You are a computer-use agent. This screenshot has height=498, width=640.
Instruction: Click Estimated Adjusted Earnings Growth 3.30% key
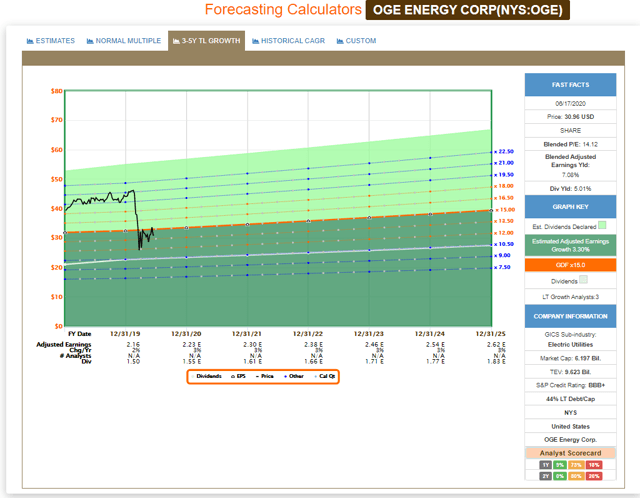pyautogui.click(x=570, y=245)
